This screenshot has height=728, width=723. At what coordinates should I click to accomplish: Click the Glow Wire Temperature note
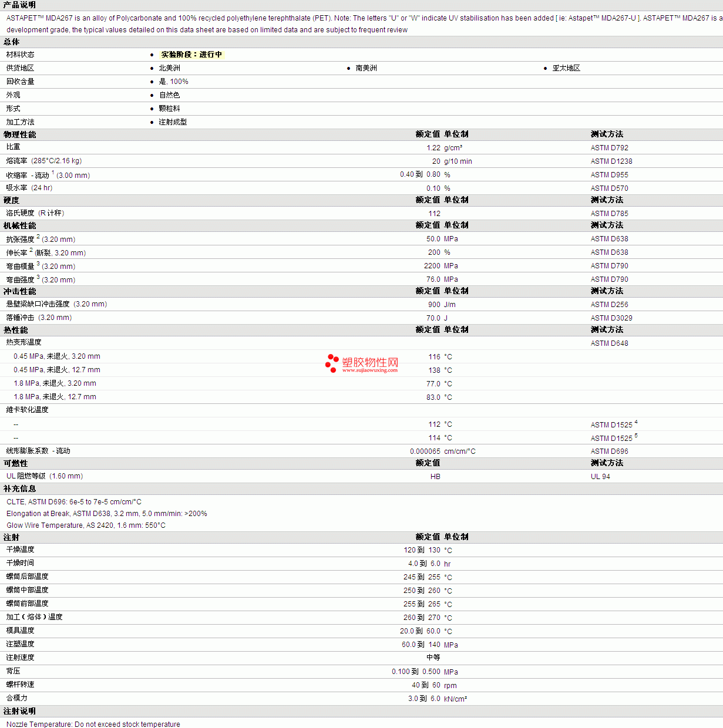tap(86, 525)
